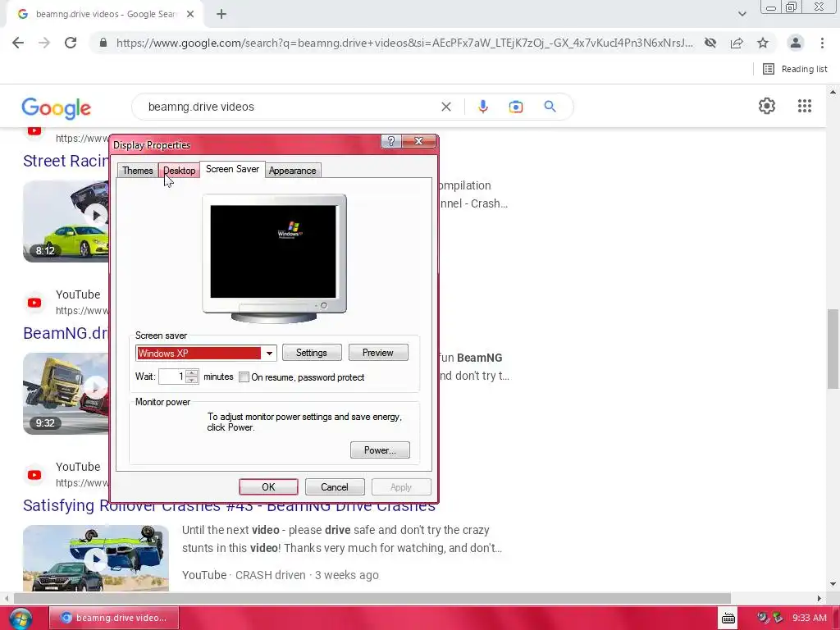Close the beamng.drive videos tab

pyautogui.click(x=190, y=15)
